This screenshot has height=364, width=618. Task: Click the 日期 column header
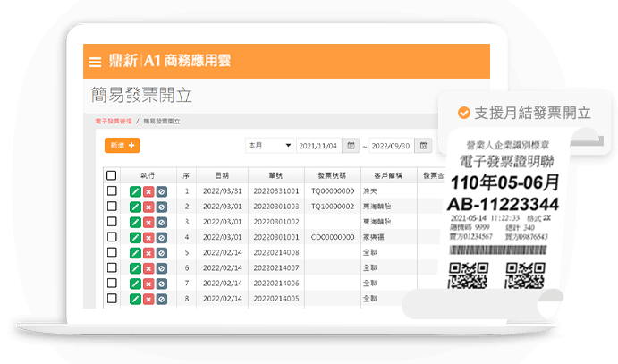[221, 175]
